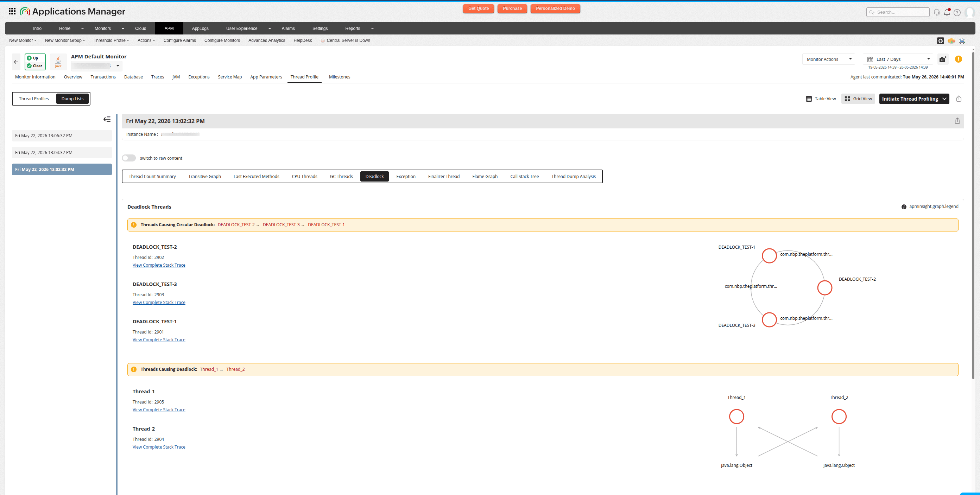Click the DEADLOCK_TEST-1 graph node
980x495 pixels.
[x=769, y=256]
